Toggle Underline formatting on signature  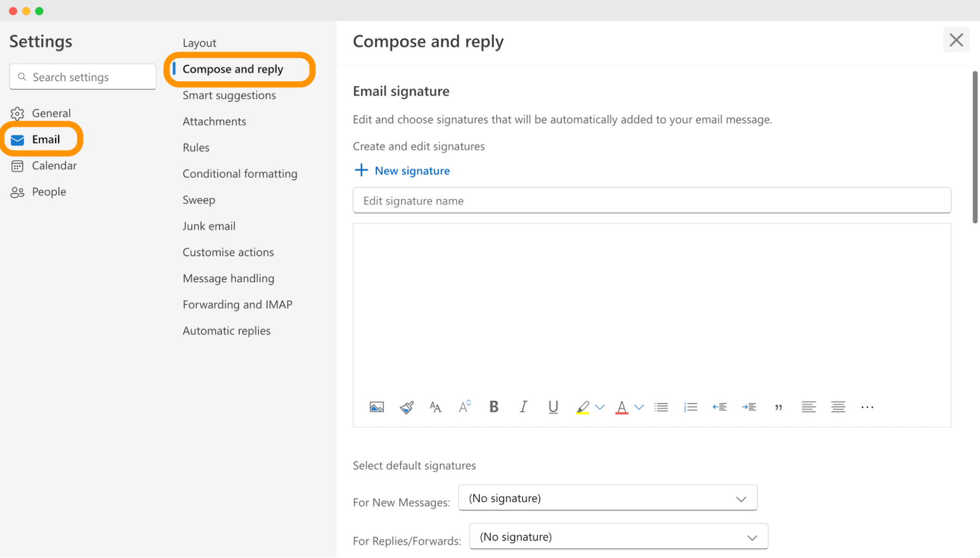553,407
